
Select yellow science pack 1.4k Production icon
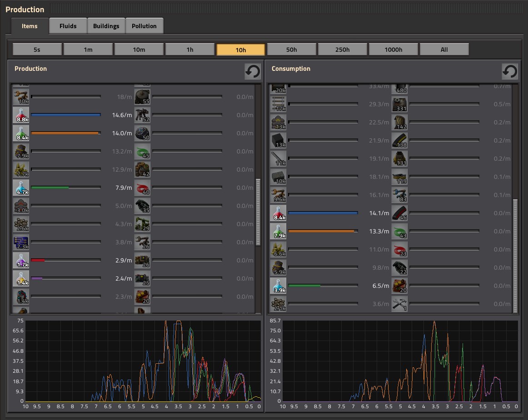pyautogui.click(x=21, y=279)
